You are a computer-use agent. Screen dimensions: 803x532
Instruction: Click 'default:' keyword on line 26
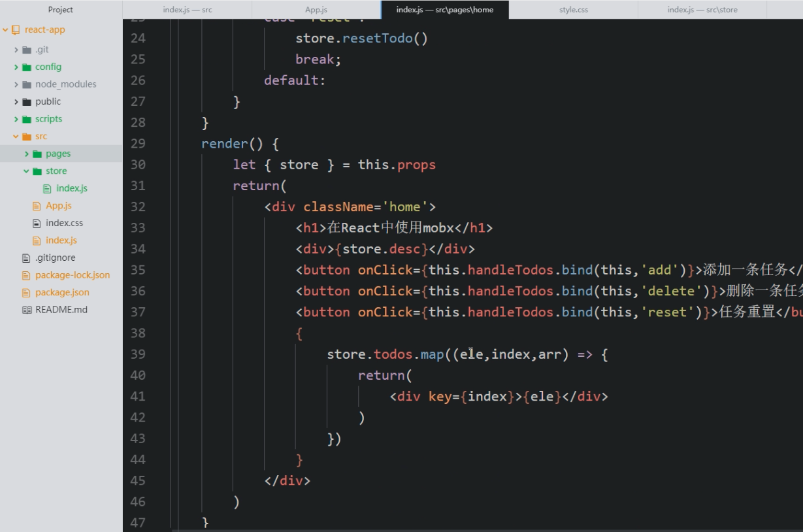[295, 80]
